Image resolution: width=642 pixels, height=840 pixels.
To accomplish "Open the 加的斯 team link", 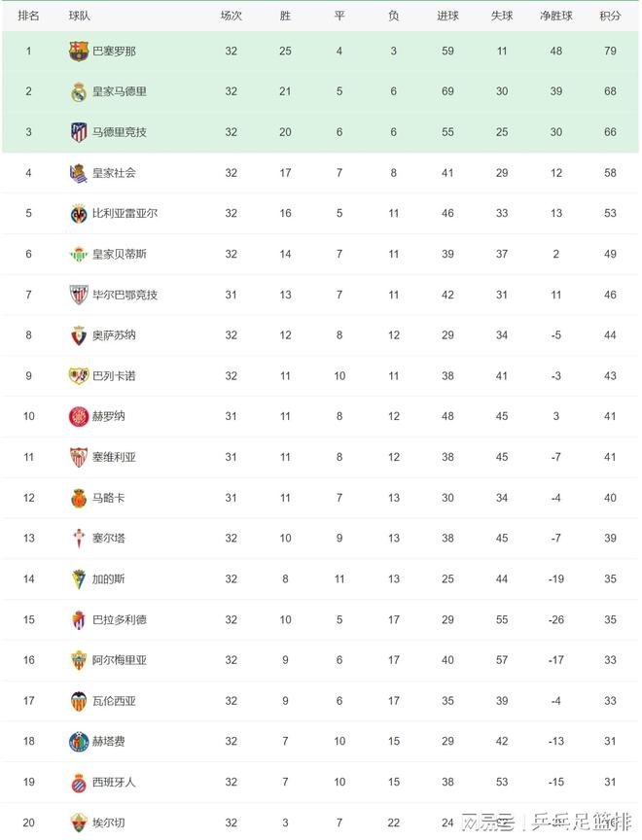I will pyautogui.click(x=108, y=578).
